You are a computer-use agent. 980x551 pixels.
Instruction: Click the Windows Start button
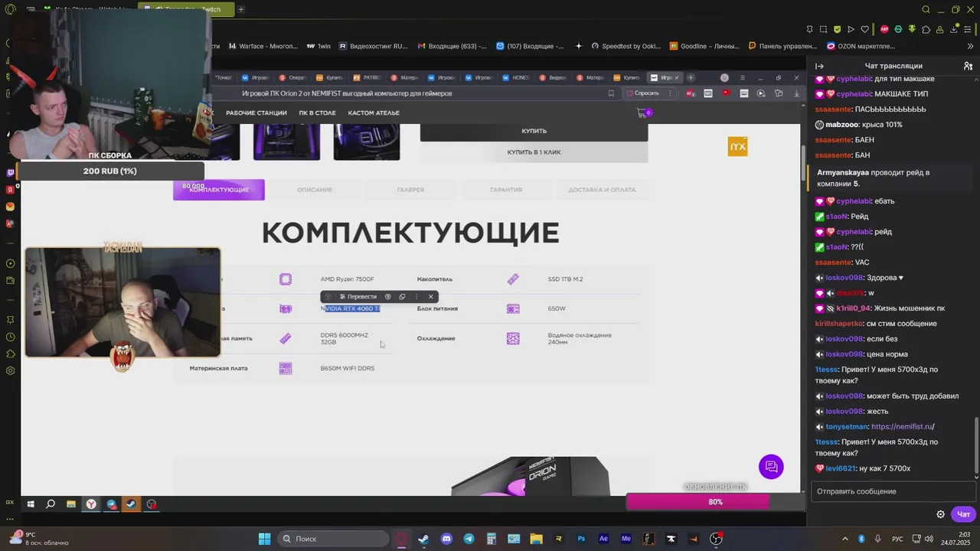264,539
